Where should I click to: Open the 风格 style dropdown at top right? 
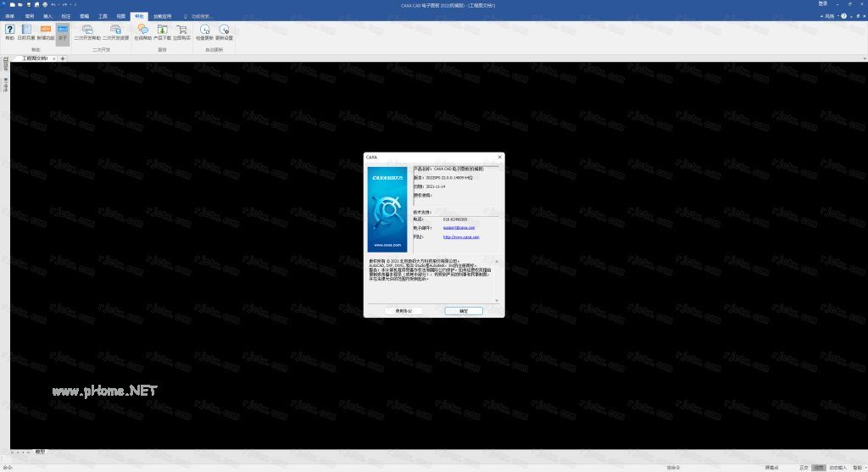coord(830,15)
